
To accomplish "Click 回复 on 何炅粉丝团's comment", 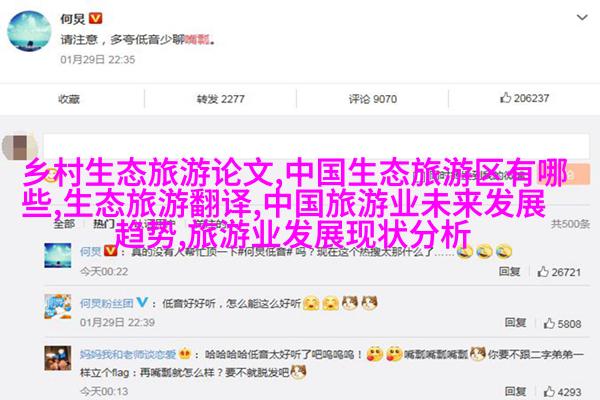I will click(x=515, y=323).
